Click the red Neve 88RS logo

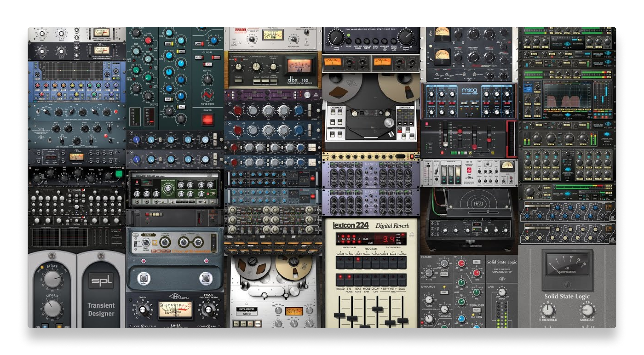(207, 95)
